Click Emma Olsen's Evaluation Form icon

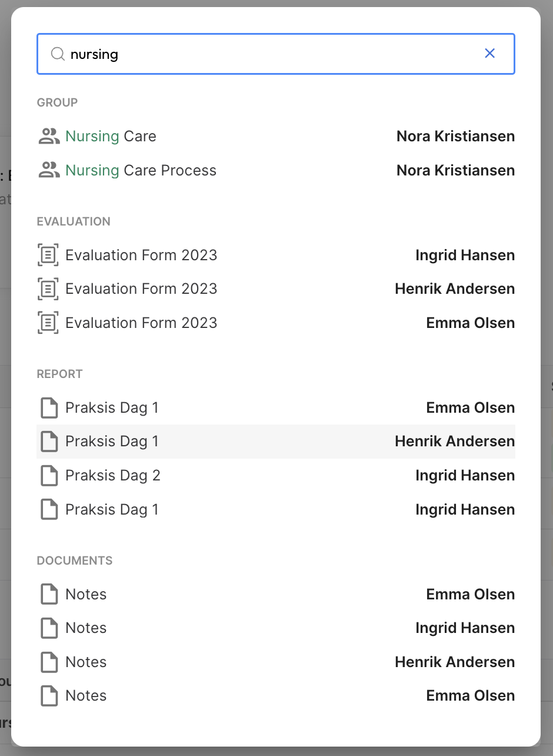pyautogui.click(x=49, y=323)
